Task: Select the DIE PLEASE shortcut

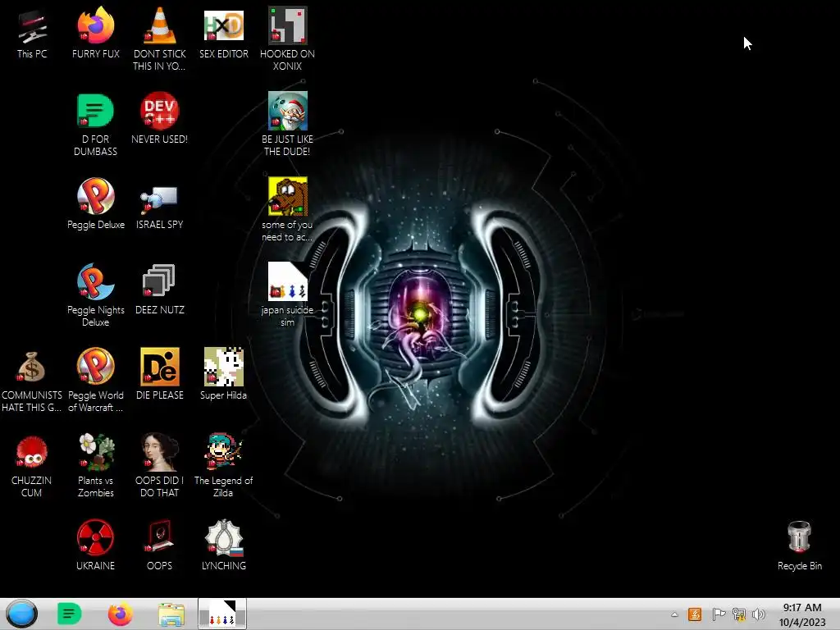Action: pos(160,374)
